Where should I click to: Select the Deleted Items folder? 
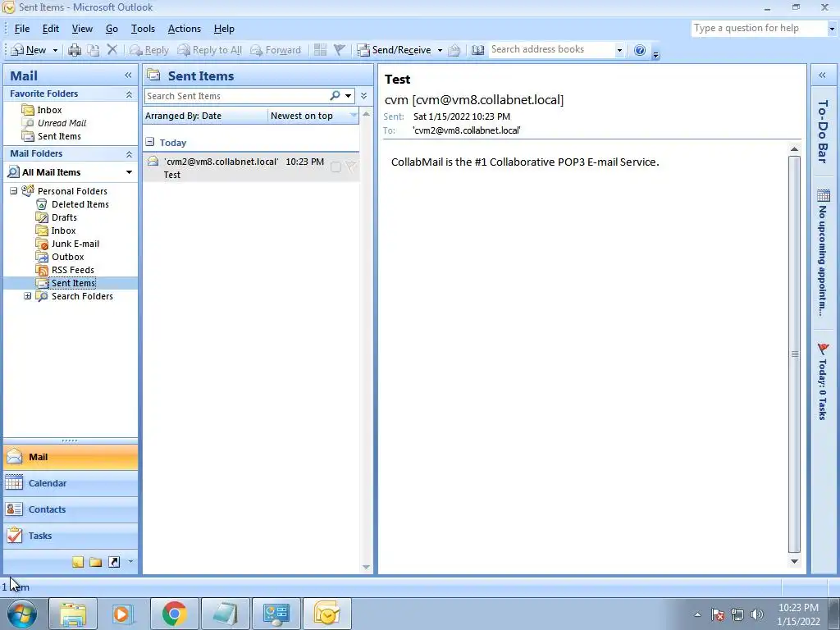click(x=80, y=204)
